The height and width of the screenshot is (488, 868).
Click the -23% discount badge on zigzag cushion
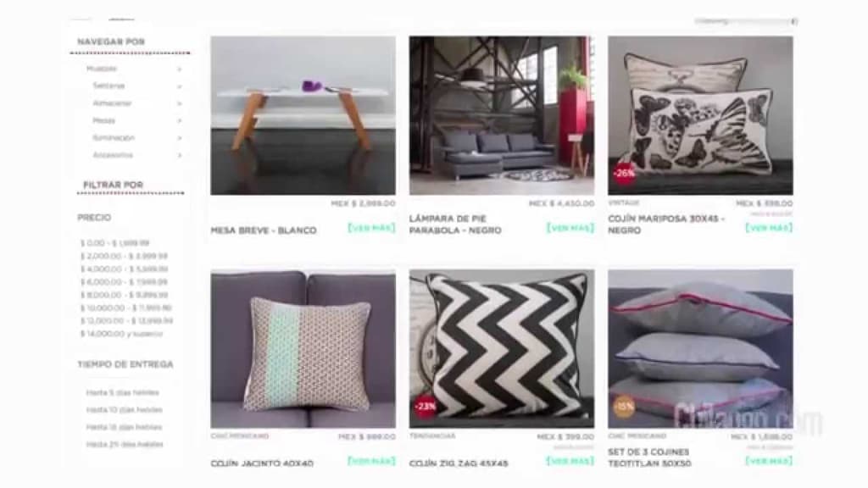tap(426, 407)
